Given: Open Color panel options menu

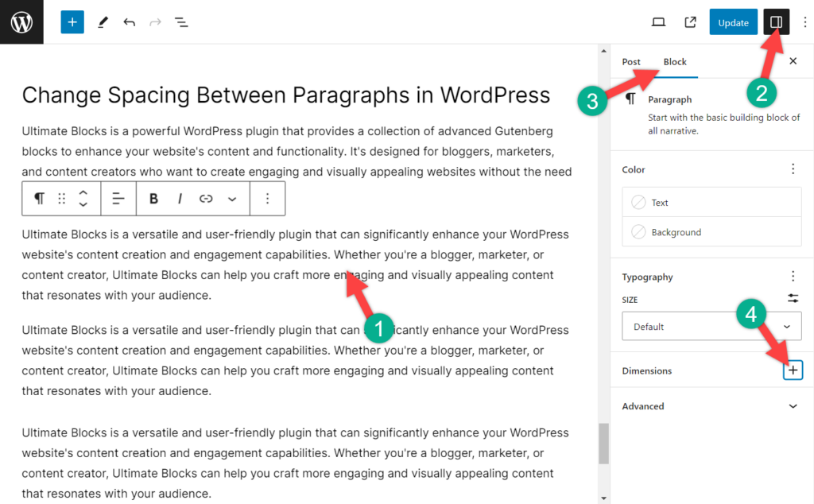Looking at the screenshot, I should point(793,169).
